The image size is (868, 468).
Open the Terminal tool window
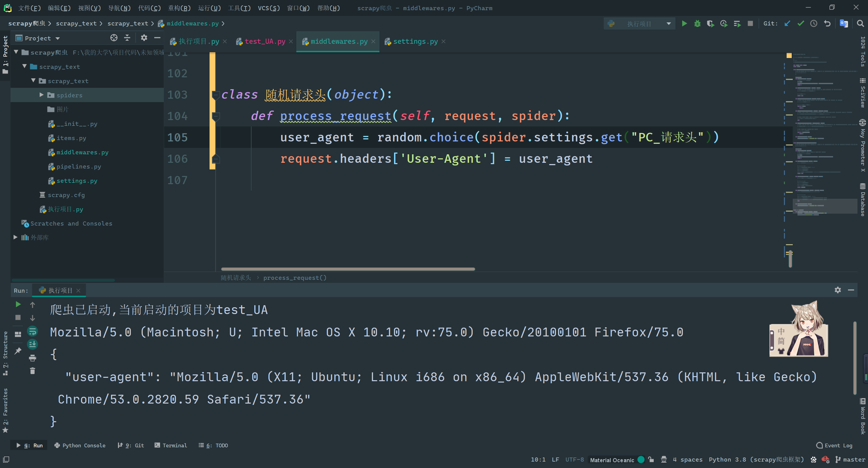click(x=171, y=445)
